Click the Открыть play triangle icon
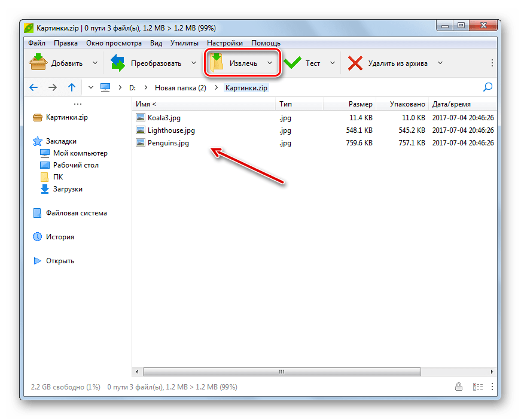Viewport: 521px width, 420px height. pos(38,261)
